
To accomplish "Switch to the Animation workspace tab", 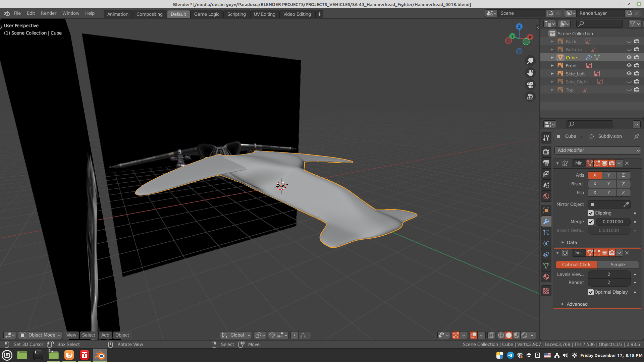I will [x=118, y=14].
